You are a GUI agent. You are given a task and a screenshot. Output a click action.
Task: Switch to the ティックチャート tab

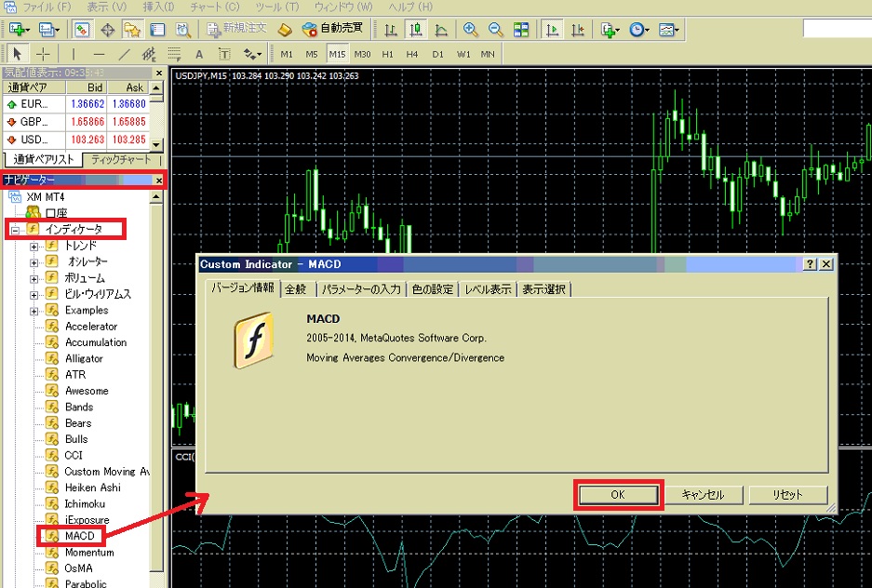click(x=121, y=159)
